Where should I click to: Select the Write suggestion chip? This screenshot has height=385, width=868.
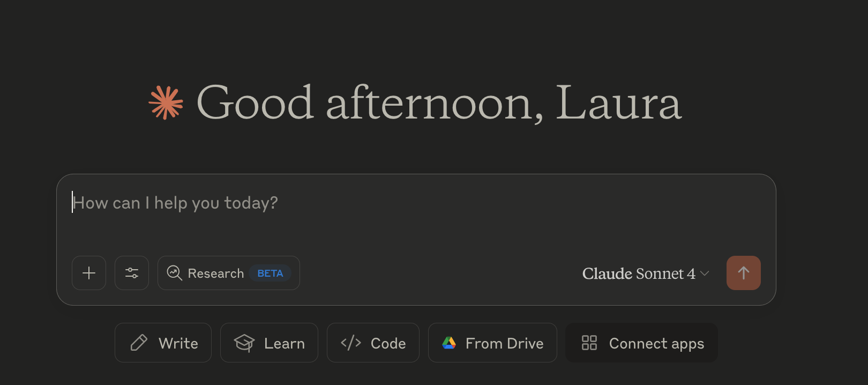click(x=163, y=343)
